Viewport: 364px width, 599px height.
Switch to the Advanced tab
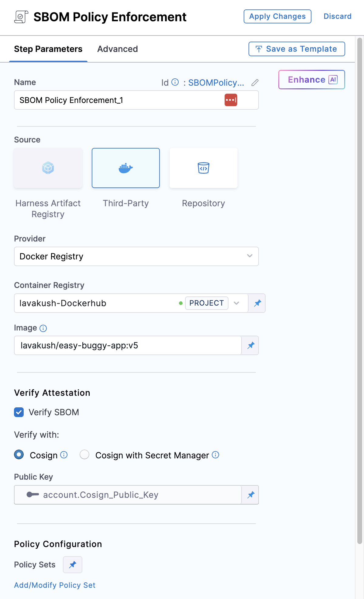(117, 49)
